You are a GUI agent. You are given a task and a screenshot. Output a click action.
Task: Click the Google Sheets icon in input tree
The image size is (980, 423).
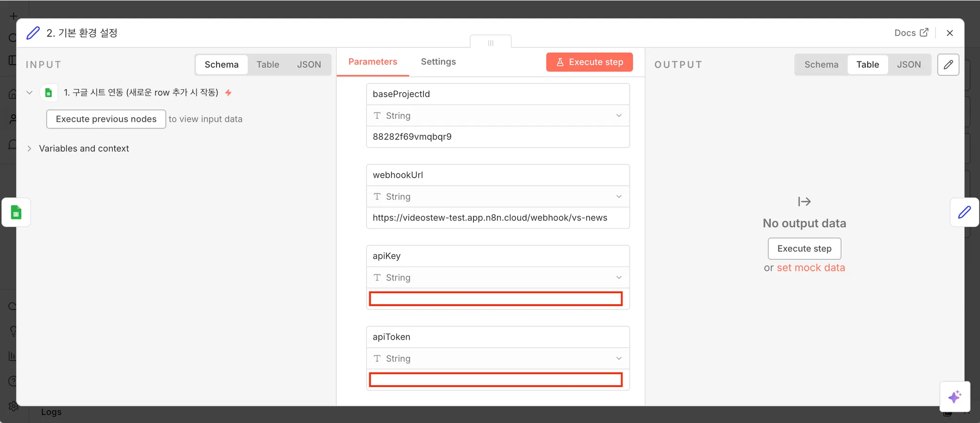[x=48, y=92]
